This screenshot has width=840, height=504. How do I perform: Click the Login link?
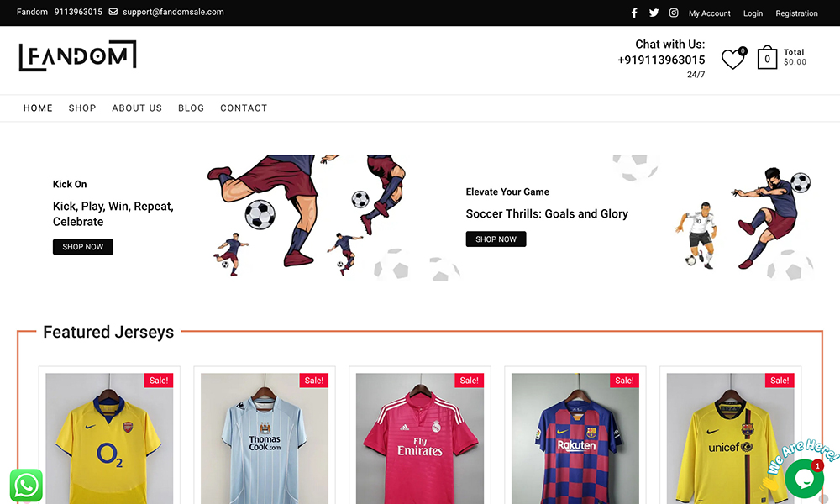pyautogui.click(x=753, y=13)
